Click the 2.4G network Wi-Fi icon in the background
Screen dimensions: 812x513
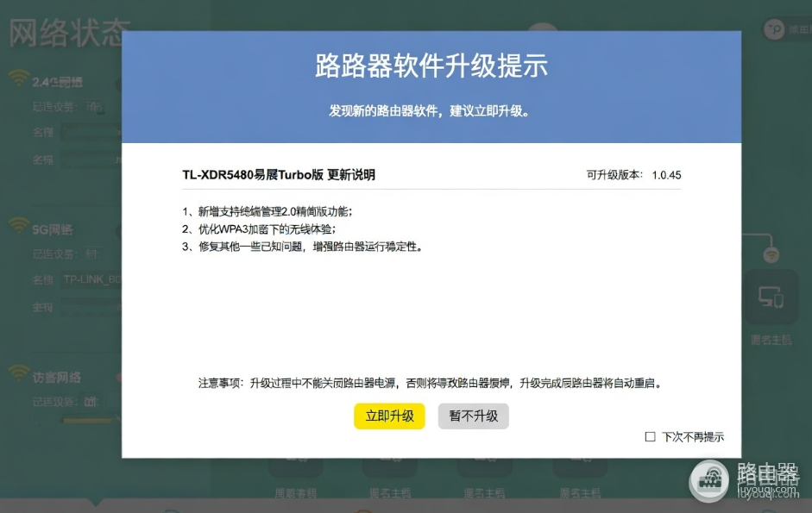19,78
